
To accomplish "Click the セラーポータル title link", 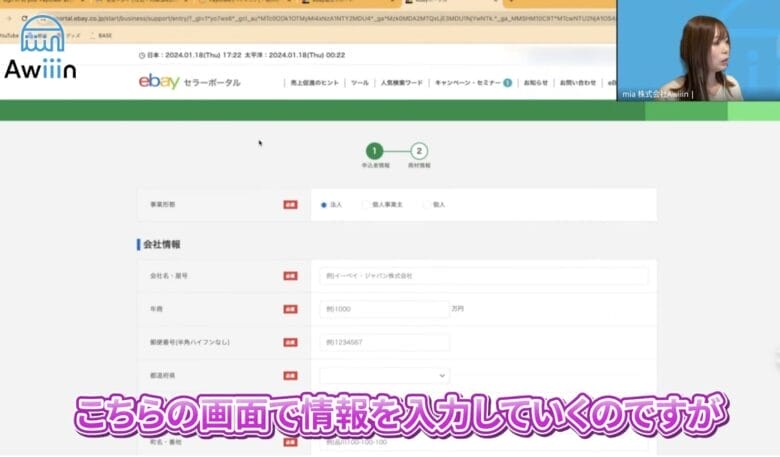I will [212, 83].
